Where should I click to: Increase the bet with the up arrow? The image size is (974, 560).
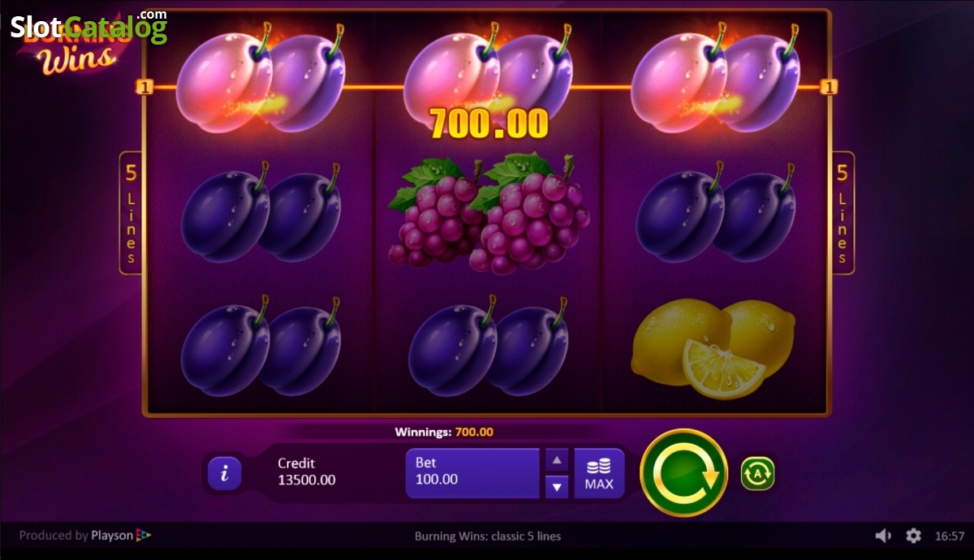click(x=557, y=460)
